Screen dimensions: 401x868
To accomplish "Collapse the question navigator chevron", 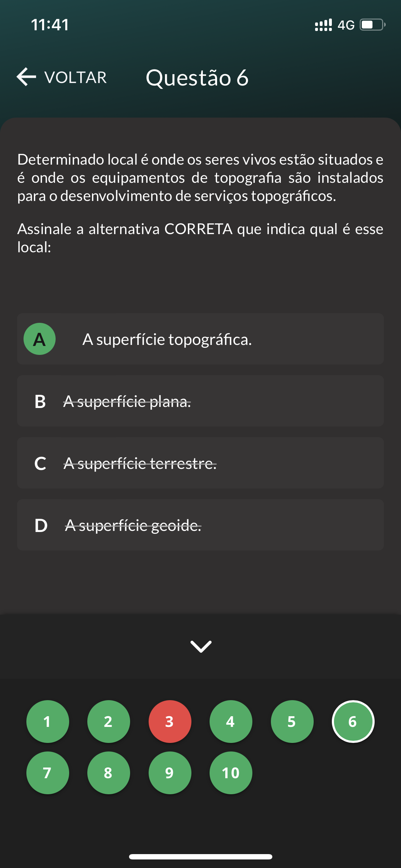I will 201,646.
